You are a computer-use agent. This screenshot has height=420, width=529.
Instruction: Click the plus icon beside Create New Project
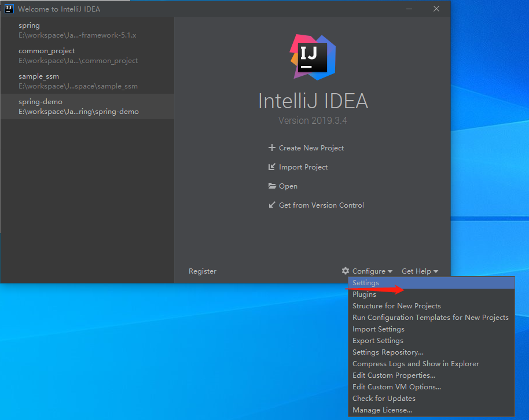tap(272, 148)
